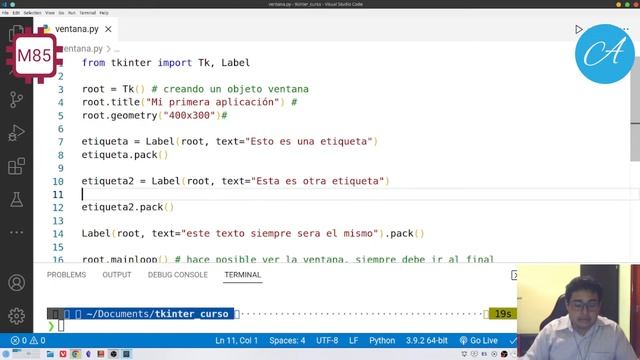Open the Selection menu
Screen dimensions: 640x360
click(32, 13)
